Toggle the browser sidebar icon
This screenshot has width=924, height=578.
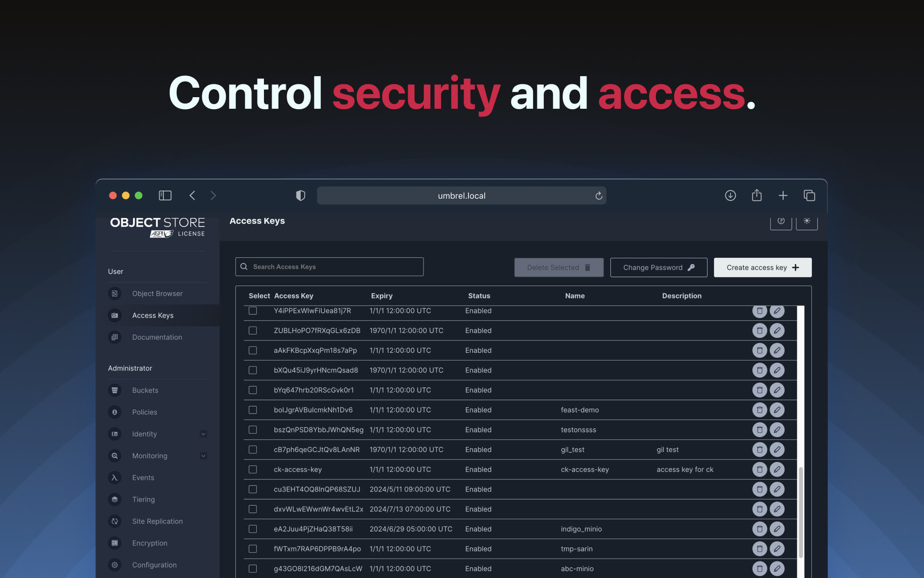click(165, 196)
